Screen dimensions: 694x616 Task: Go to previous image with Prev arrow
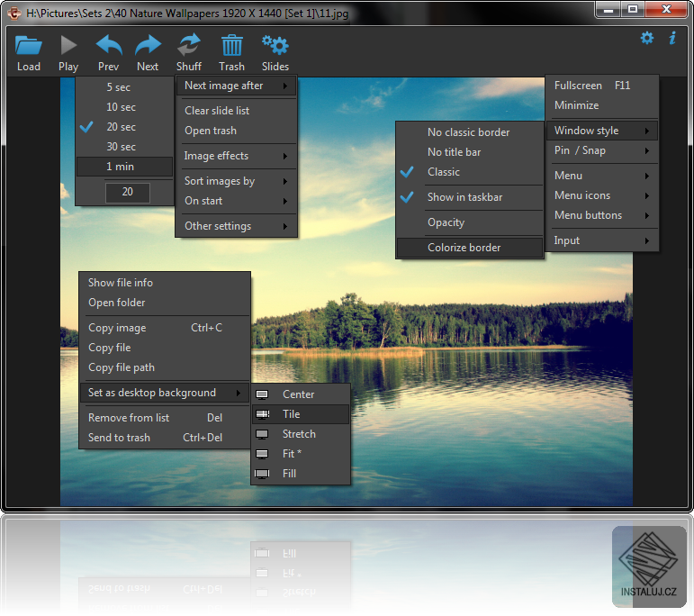click(109, 46)
